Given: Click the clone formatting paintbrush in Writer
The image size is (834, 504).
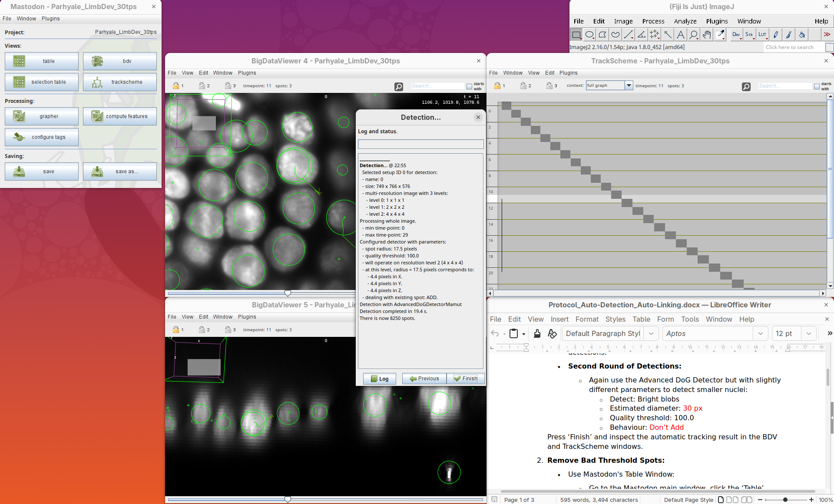Looking at the screenshot, I should (537, 333).
